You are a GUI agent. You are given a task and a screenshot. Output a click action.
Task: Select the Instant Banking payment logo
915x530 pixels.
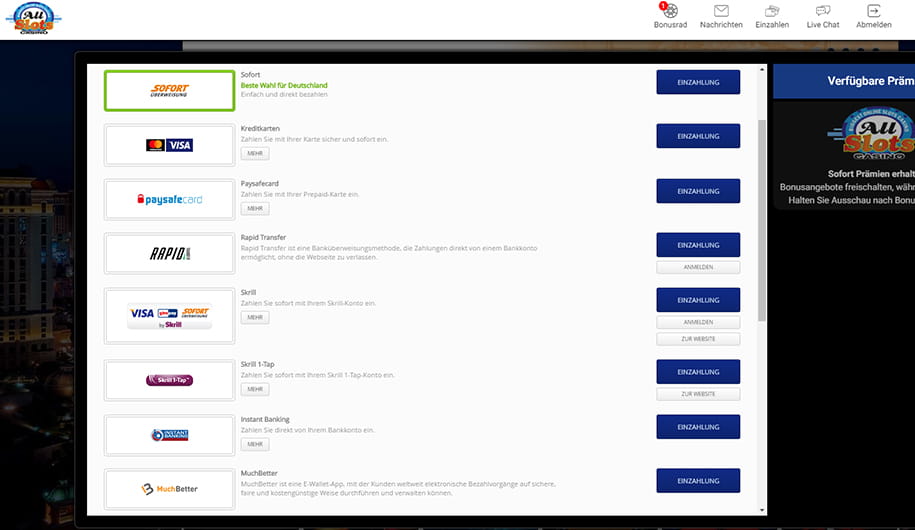click(169, 435)
